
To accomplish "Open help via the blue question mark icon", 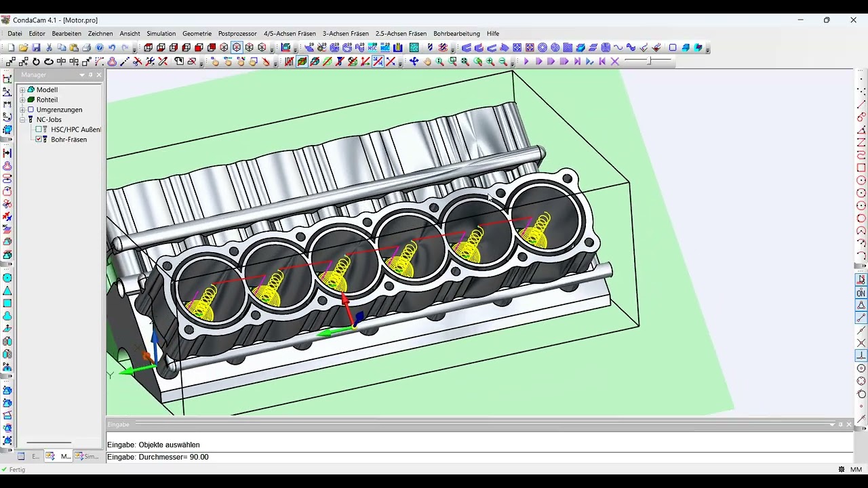I will point(100,47).
